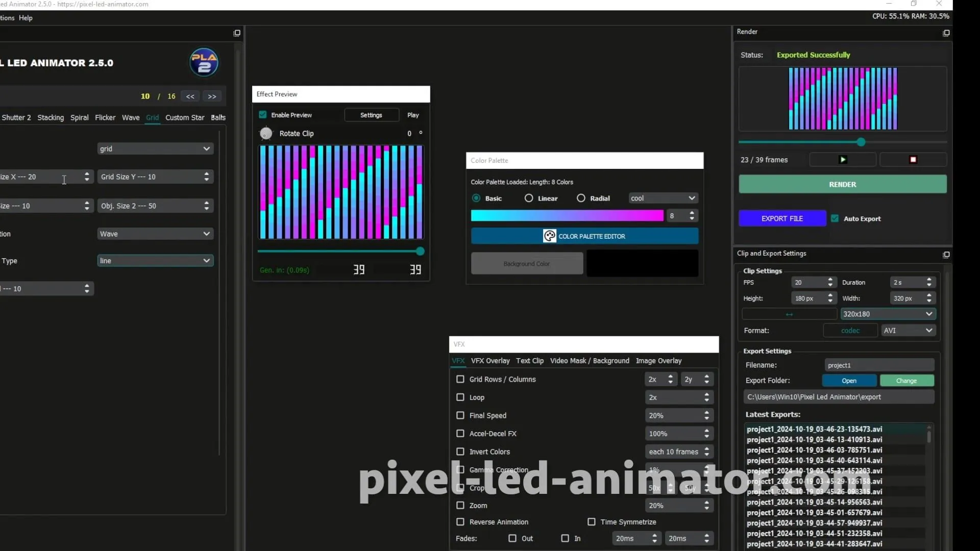Image resolution: width=980 pixels, height=551 pixels.
Task: Open the Image Overlay tab
Action: [658, 361]
